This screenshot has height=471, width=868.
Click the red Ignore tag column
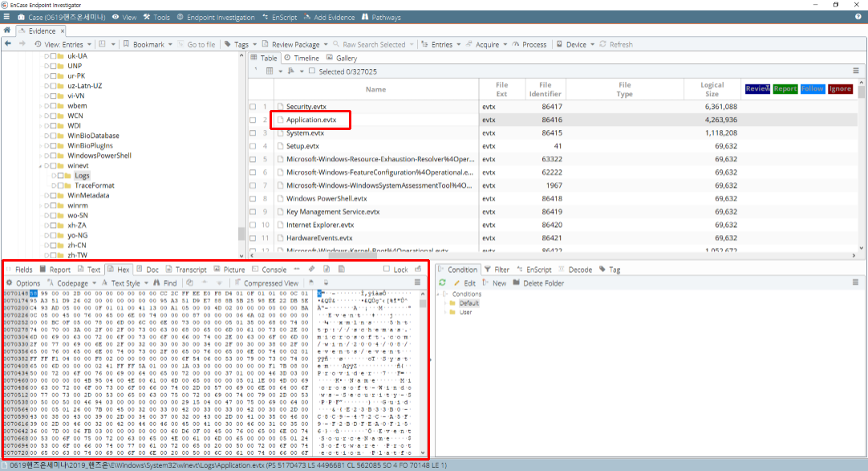[x=840, y=88]
